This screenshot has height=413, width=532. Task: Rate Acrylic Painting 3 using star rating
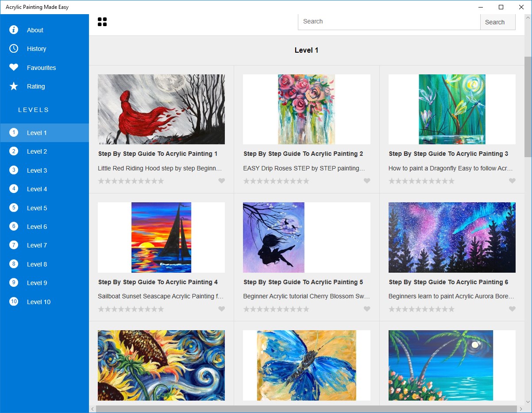(421, 181)
